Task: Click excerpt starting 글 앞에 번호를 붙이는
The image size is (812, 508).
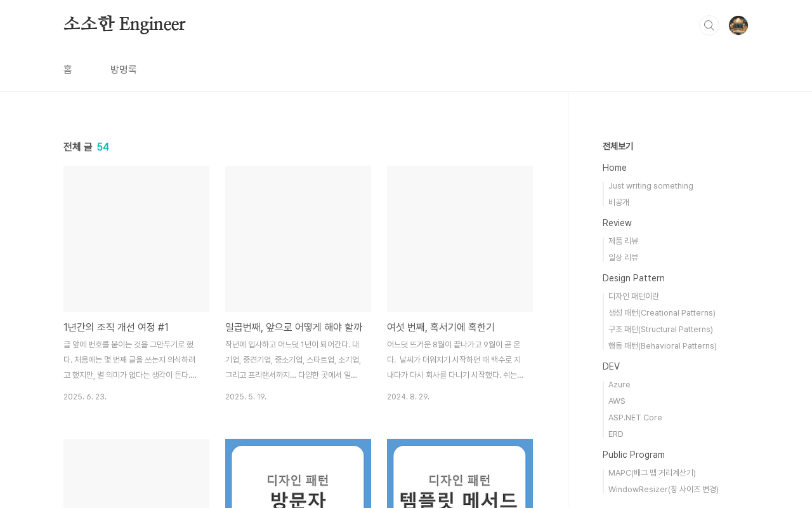Action: pyautogui.click(x=130, y=359)
